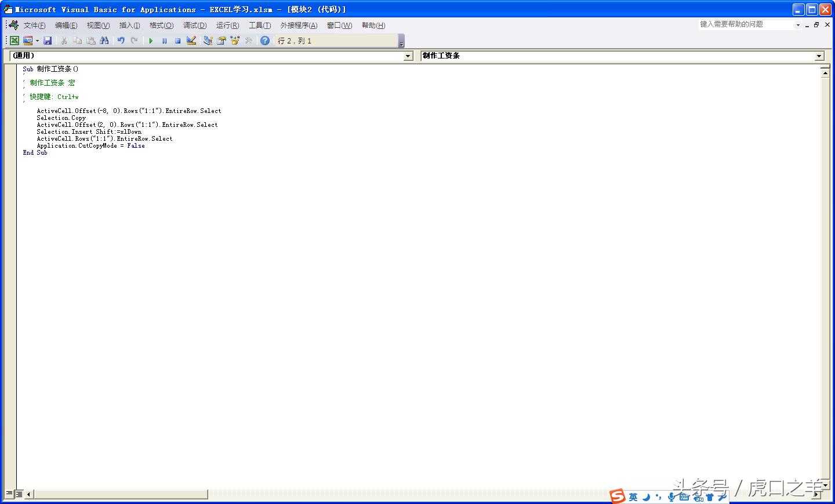Click the Cut scissors icon
Screen dimensions: 835x504
64,41
